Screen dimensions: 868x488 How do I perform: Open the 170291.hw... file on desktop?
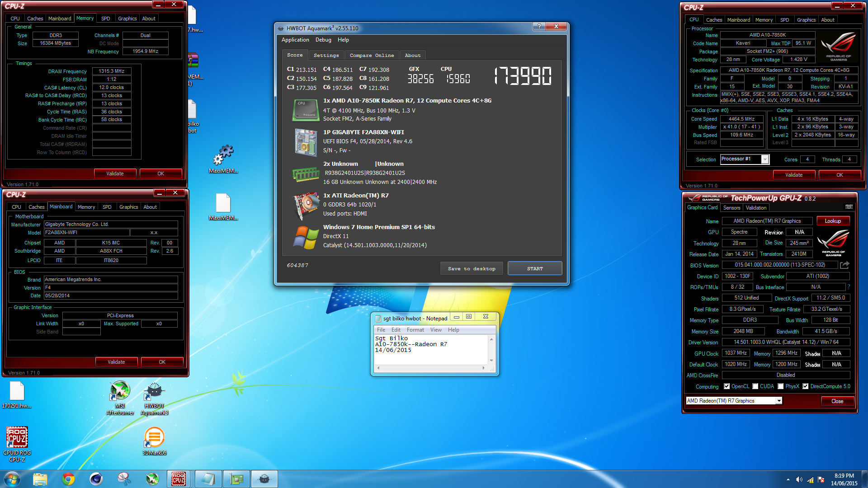17,395
